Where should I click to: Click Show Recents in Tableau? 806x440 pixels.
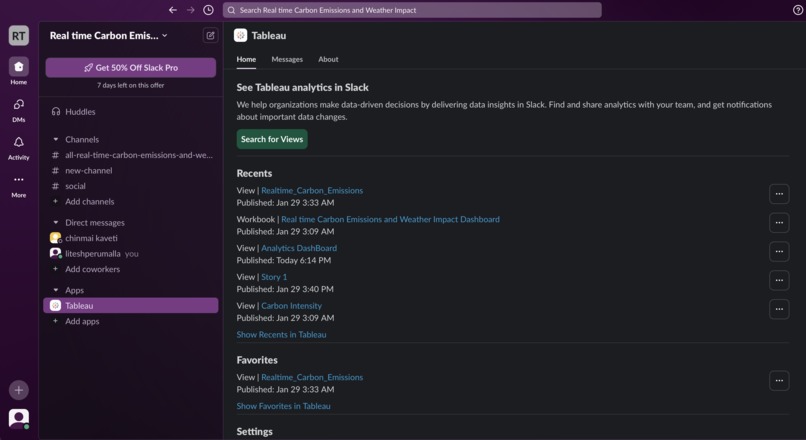click(x=281, y=334)
